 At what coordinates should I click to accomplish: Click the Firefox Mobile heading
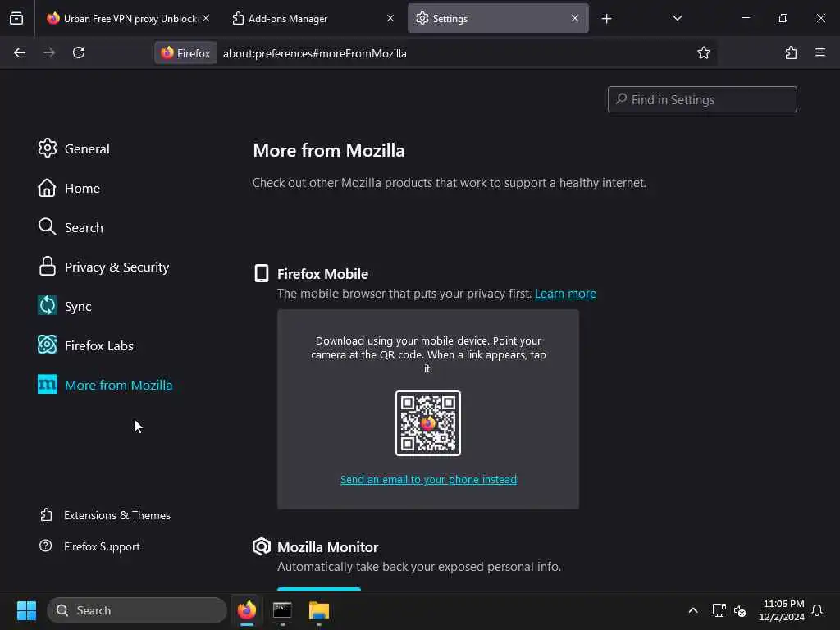[x=322, y=274]
